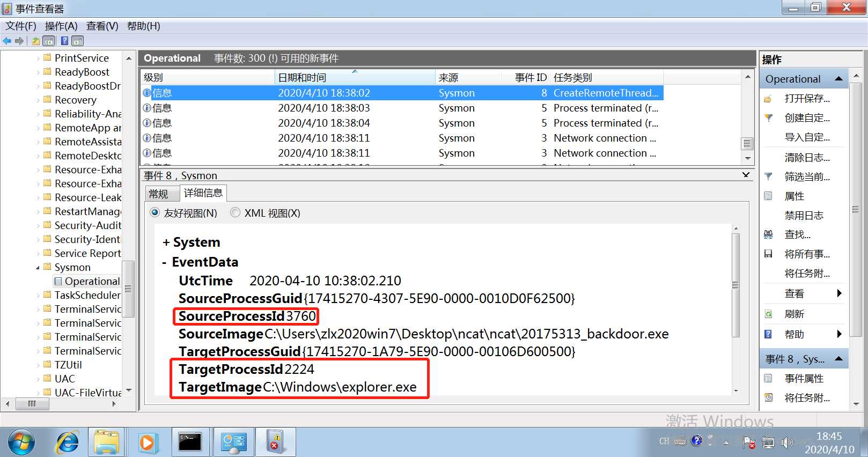The image size is (868, 457).
Task: Click the volume speaker tray icon
Action: [x=786, y=442]
